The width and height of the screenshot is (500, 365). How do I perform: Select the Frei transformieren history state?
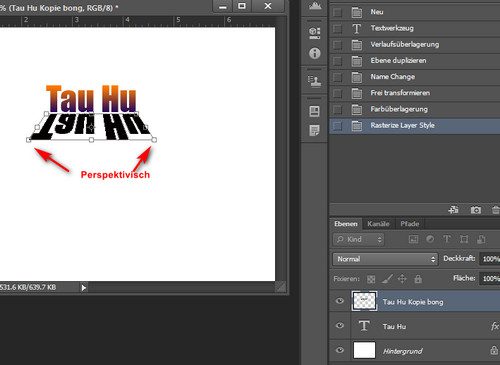(415, 93)
